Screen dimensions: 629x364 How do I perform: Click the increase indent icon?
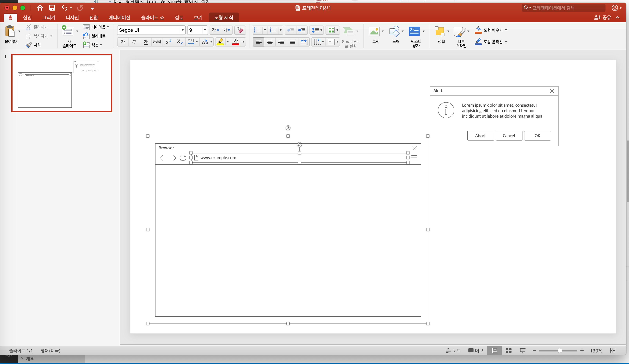tap(302, 30)
